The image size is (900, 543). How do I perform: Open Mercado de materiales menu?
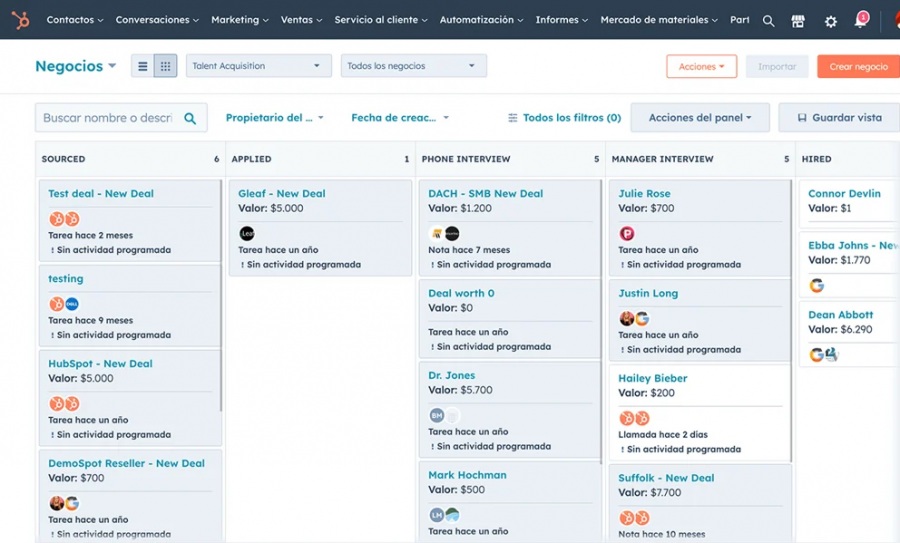(x=659, y=20)
